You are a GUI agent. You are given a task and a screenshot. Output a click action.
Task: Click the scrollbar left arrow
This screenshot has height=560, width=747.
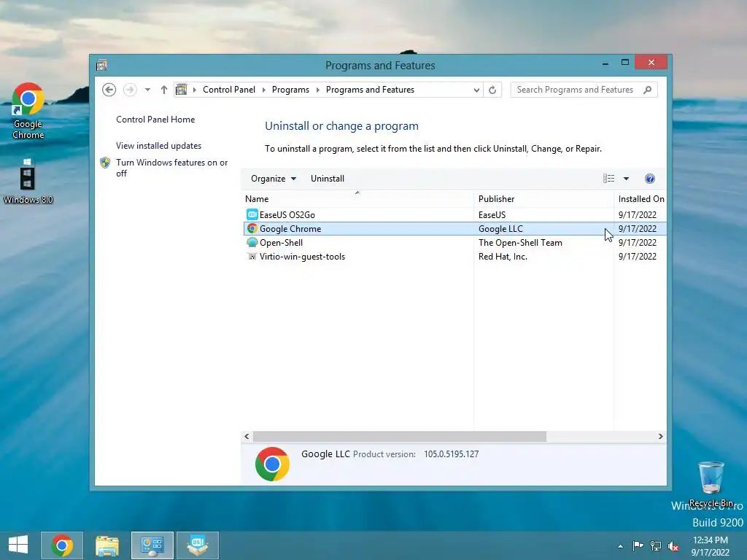[247, 436]
